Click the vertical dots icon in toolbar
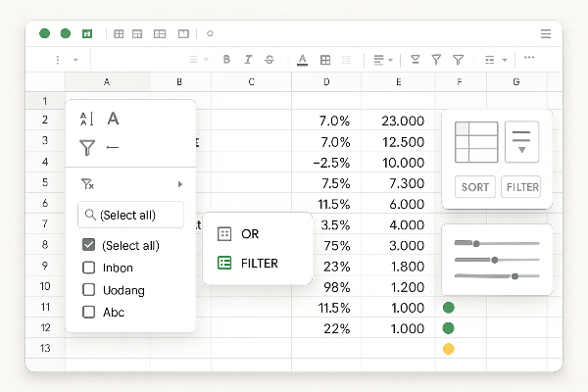Screen dimensions: 588x392 [58, 60]
